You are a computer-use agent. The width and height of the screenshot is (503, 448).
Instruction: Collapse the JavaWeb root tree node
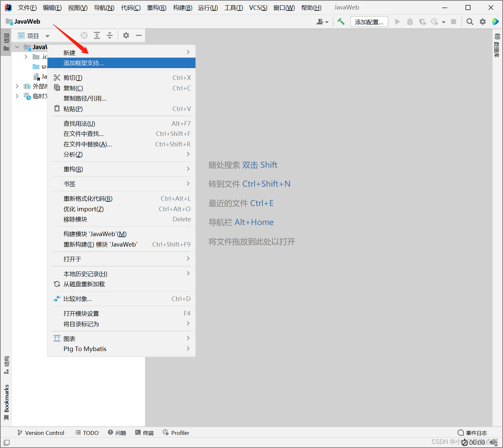click(x=17, y=47)
